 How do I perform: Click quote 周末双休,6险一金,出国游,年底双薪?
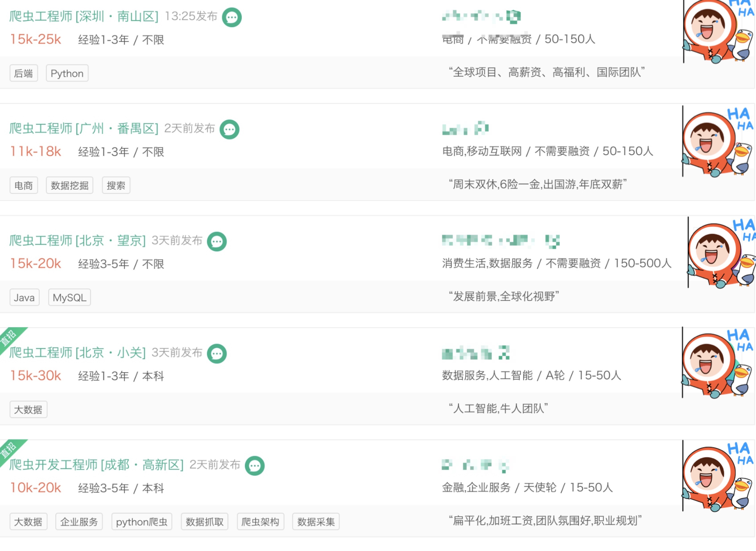(x=538, y=184)
